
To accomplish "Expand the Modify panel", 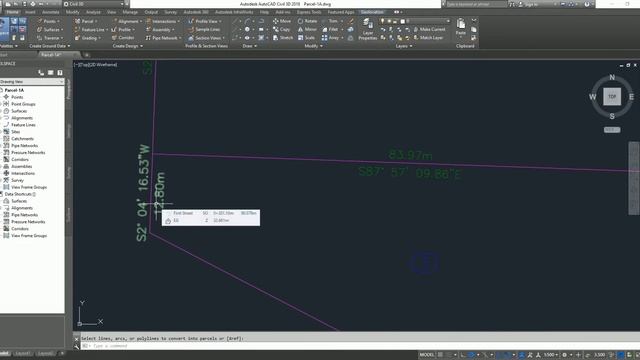I will (313, 46).
